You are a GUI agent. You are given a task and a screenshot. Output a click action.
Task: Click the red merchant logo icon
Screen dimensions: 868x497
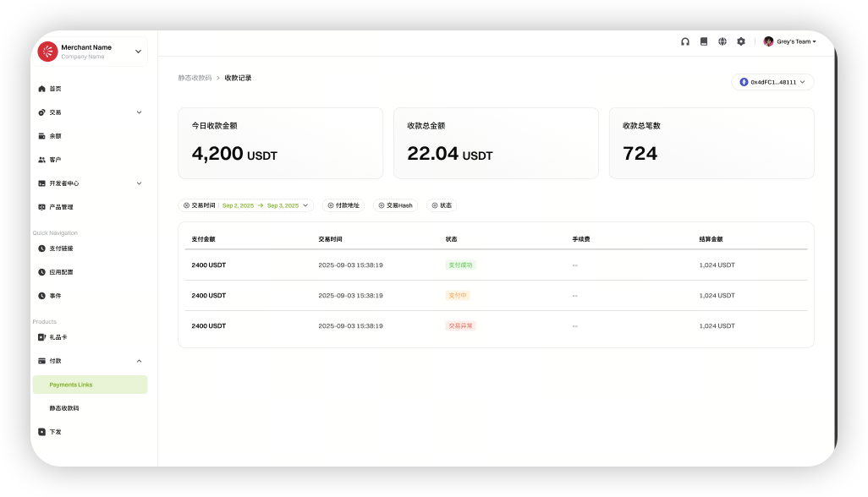coord(47,52)
